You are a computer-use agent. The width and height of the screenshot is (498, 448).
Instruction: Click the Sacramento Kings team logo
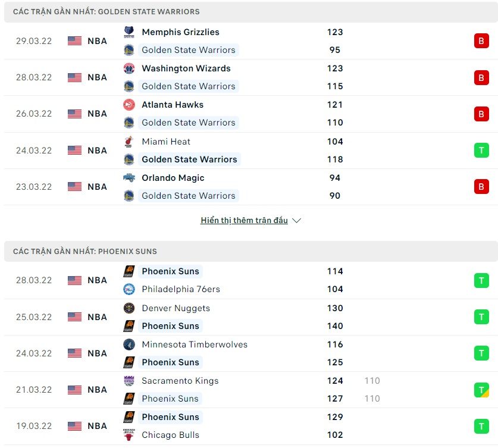(x=129, y=381)
